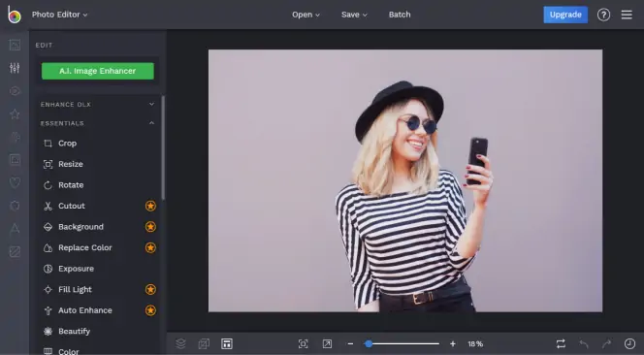Click the premium star badge beside Replace Color
This screenshot has width=644, height=355.
pos(150,247)
